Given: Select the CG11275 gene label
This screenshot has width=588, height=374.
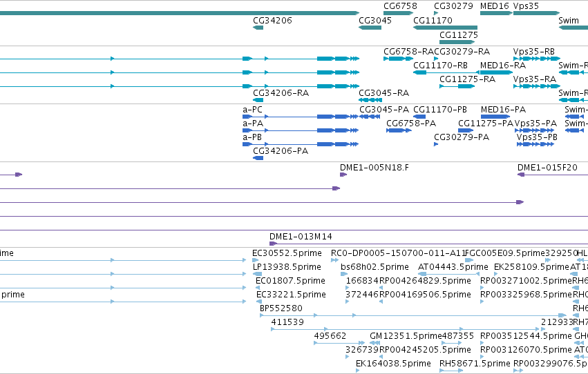Looking at the screenshot, I should 459,35.
